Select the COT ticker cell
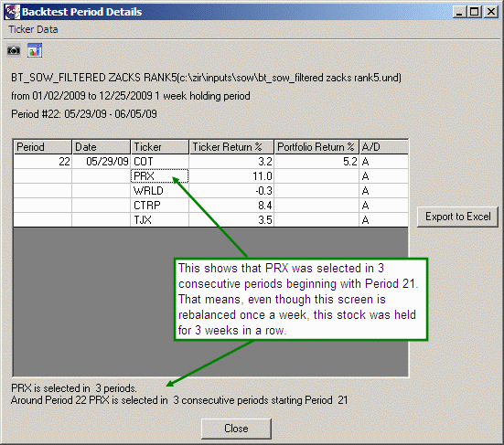Viewport: 504px width, 445px height. point(160,162)
